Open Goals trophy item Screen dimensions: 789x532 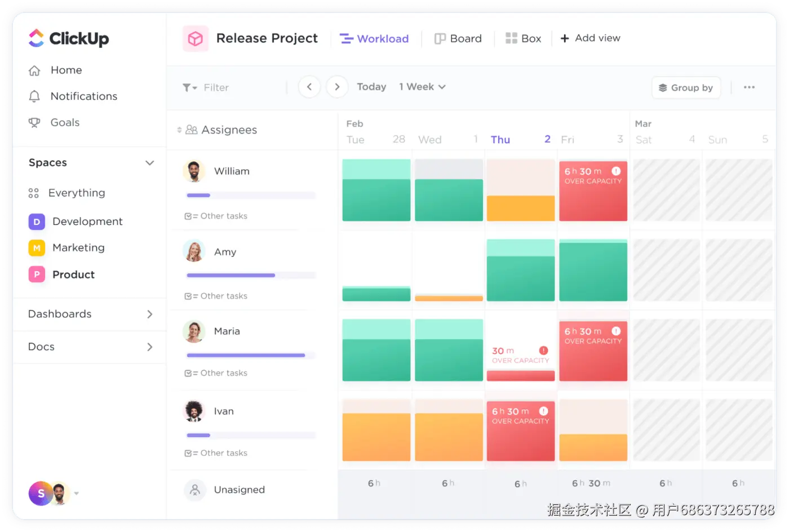[x=54, y=122]
